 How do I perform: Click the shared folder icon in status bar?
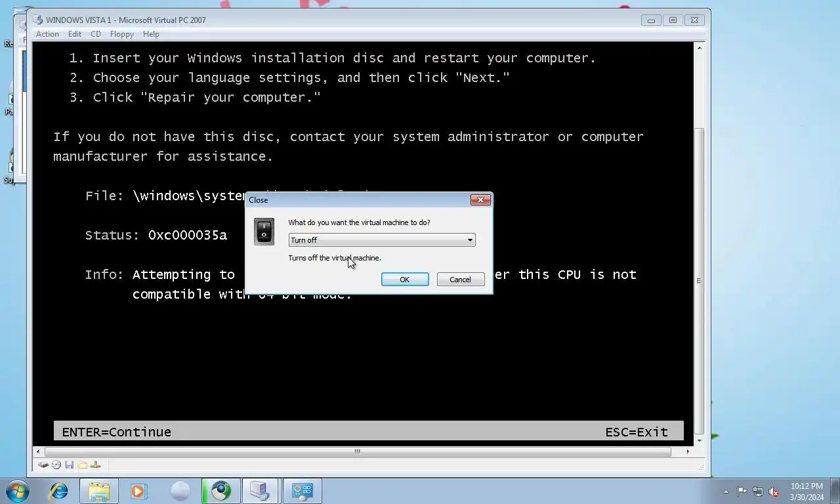tap(82, 465)
